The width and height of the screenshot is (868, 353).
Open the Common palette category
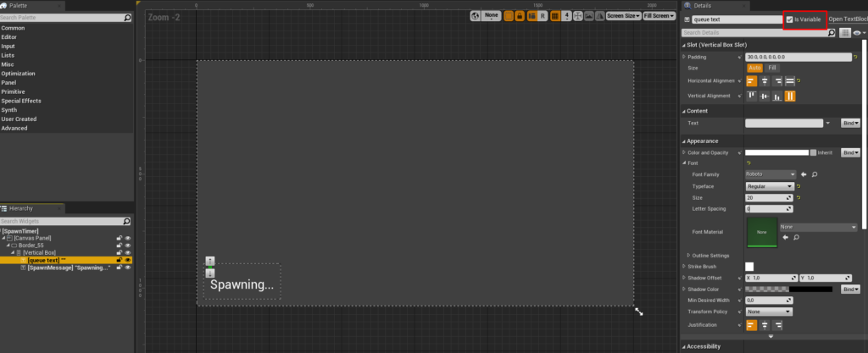[13, 28]
